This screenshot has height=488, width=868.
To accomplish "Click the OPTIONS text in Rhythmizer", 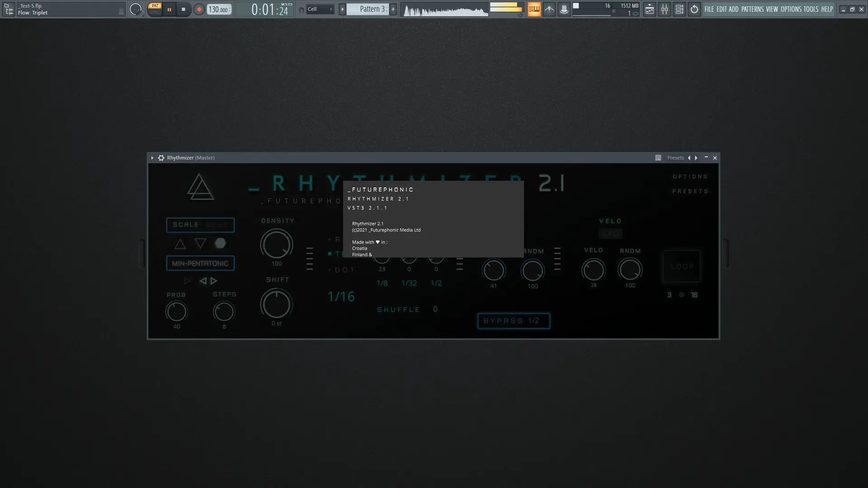I will (x=690, y=177).
